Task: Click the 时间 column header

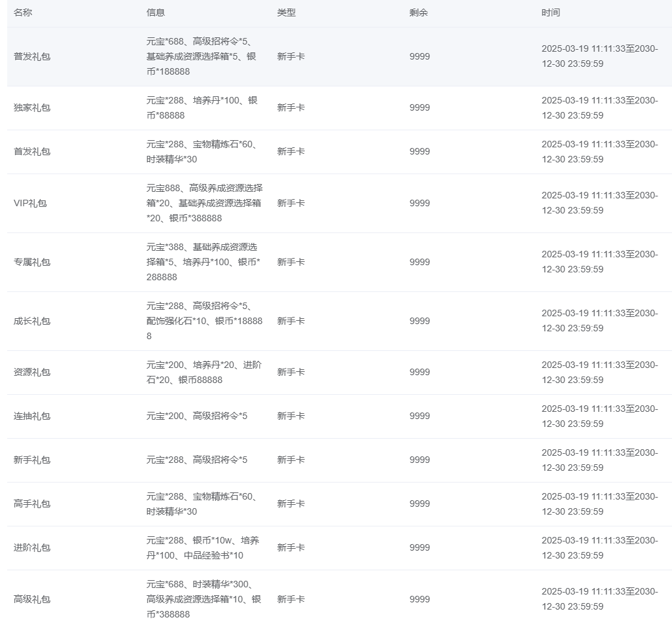Action: [x=551, y=12]
